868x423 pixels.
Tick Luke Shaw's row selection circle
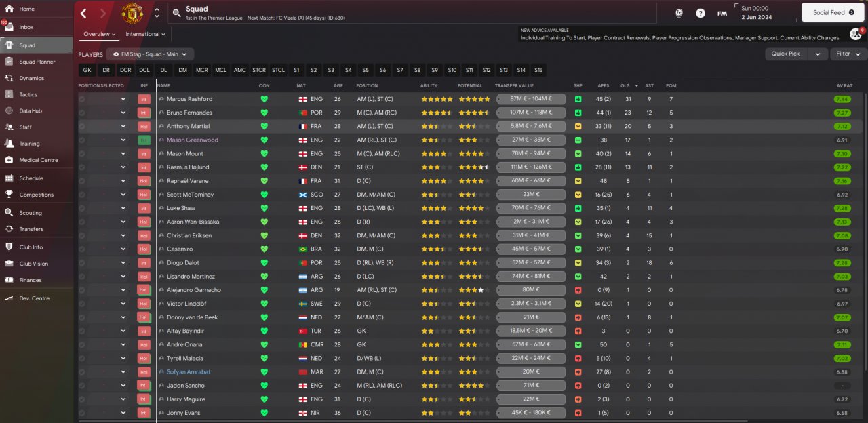coord(82,208)
